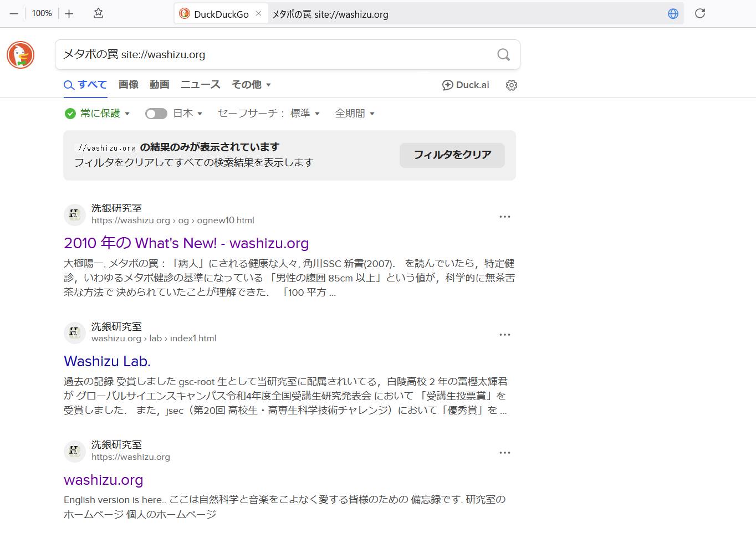Click favicon of the washizu.org home result
The height and width of the screenshot is (533, 756).
[74, 451]
